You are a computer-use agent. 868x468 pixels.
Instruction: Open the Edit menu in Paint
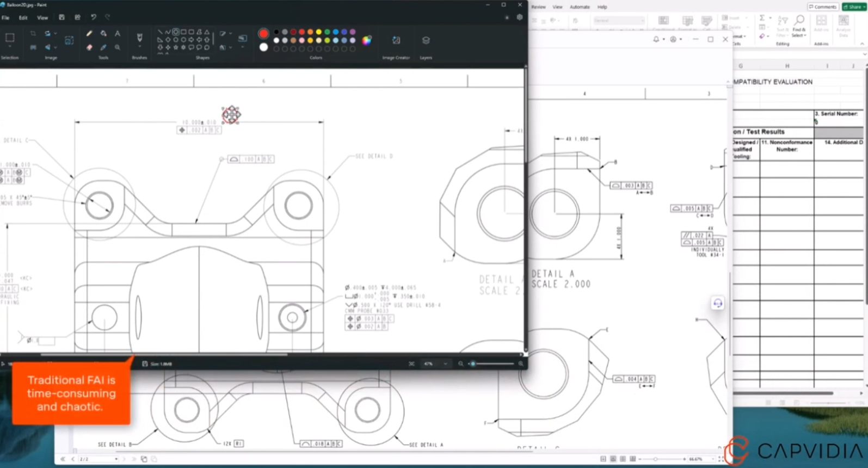point(23,17)
